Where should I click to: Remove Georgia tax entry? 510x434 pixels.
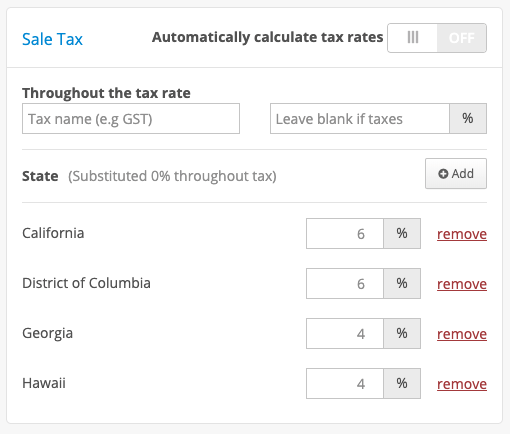(x=462, y=334)
